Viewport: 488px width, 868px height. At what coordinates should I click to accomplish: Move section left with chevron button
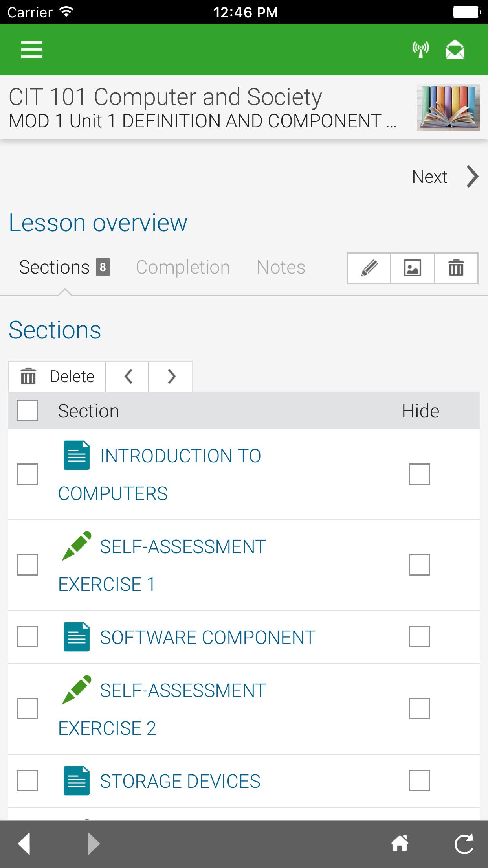(x=127, y=376)
